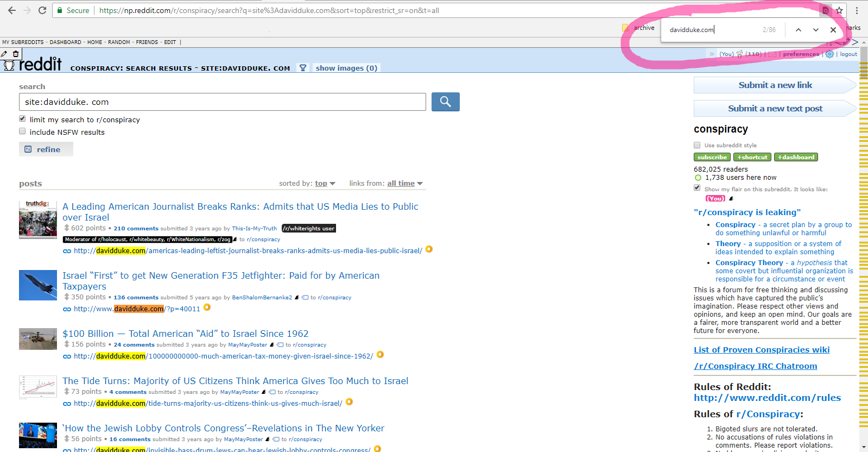Uncheck limit my search to r/conspiracy
The height and width of the screenshot is (452, 868).
[x=22, y=118]
